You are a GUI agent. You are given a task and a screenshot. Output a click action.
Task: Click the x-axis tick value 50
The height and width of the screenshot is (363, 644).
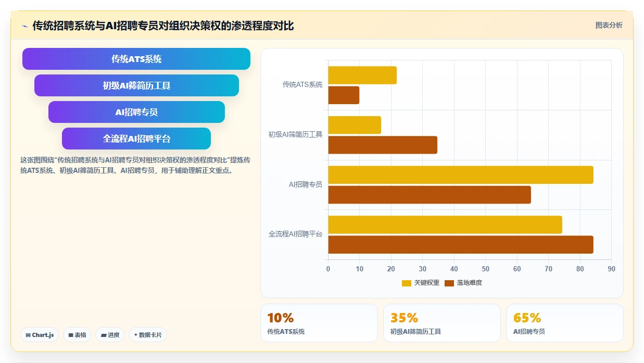(x=485, y=269)
